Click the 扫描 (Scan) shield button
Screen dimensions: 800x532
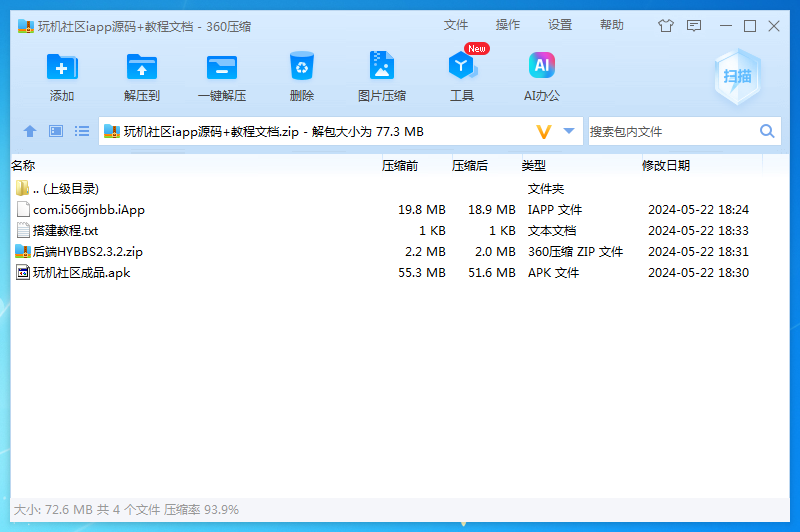tap(737, 77)
